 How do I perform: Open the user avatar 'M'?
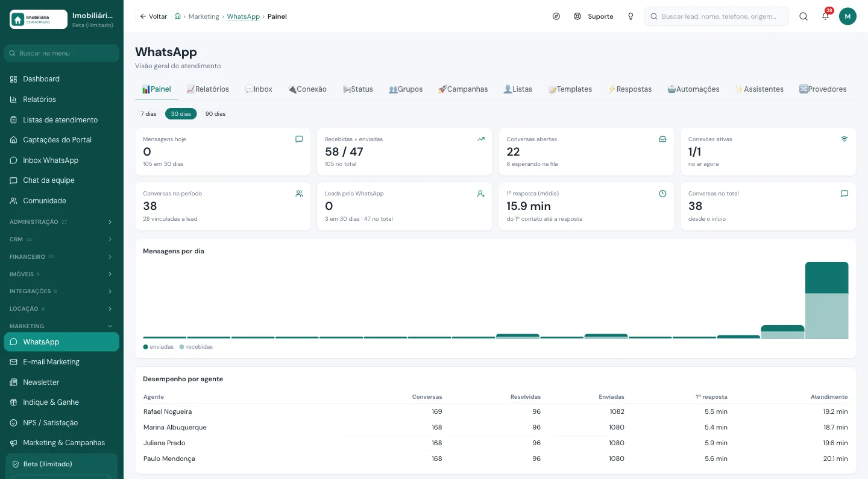click(x=848, y=16)
